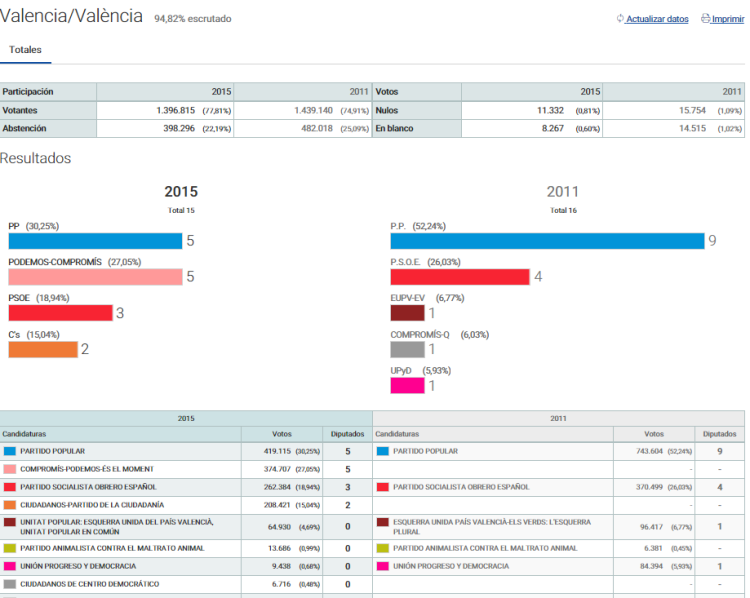This screenshot has width=750, height=598.
Task: Click the 2015 PARTIDO ANIMALISTA row name
Action: tap(112, 548)
